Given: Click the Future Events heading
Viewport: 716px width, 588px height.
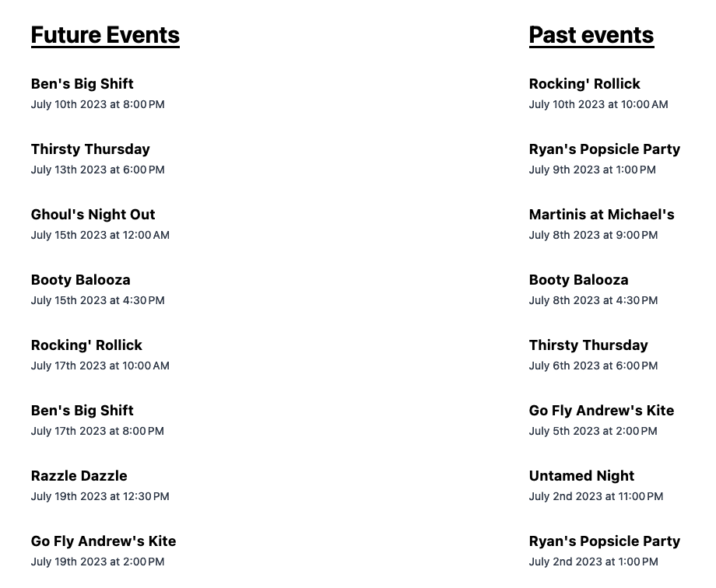Looking at the screenshot, I should pyautogui.click(x=105, y=35).
